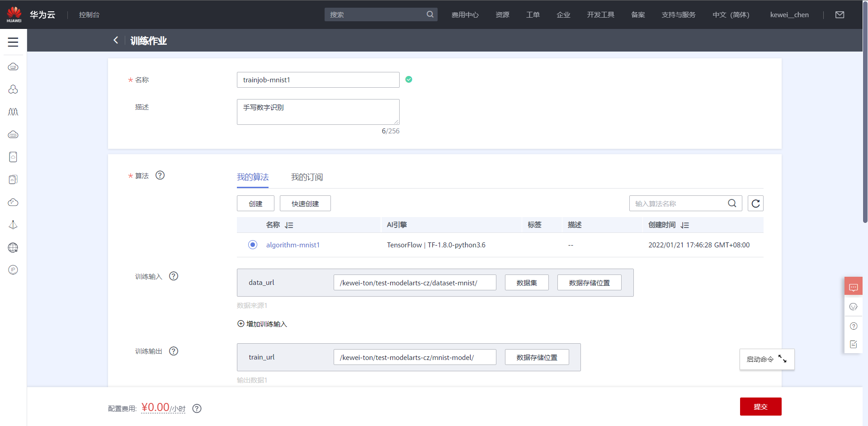Click the ¥0.00/小时 fee text

(163, 407)
